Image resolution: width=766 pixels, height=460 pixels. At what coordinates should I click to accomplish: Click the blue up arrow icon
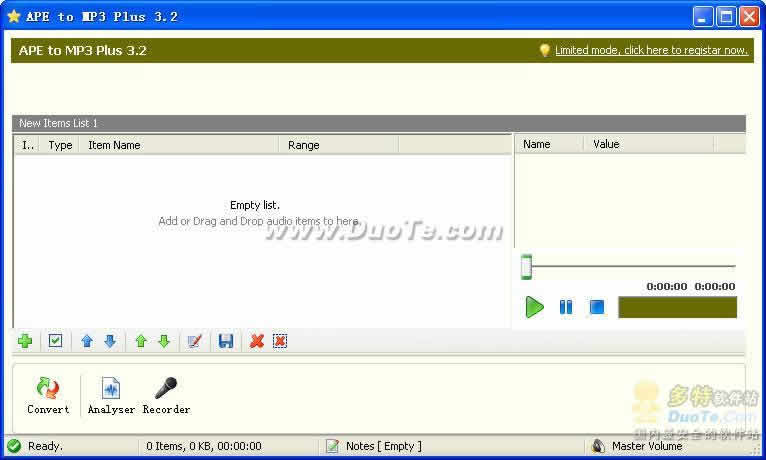(87, 341)
